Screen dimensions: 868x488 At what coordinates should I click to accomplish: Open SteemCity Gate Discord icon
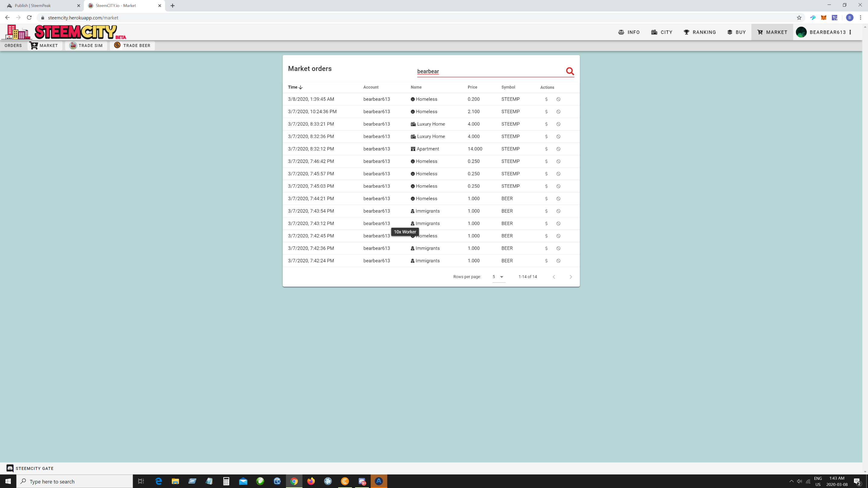pyautogui.click(x=10, y=468)
